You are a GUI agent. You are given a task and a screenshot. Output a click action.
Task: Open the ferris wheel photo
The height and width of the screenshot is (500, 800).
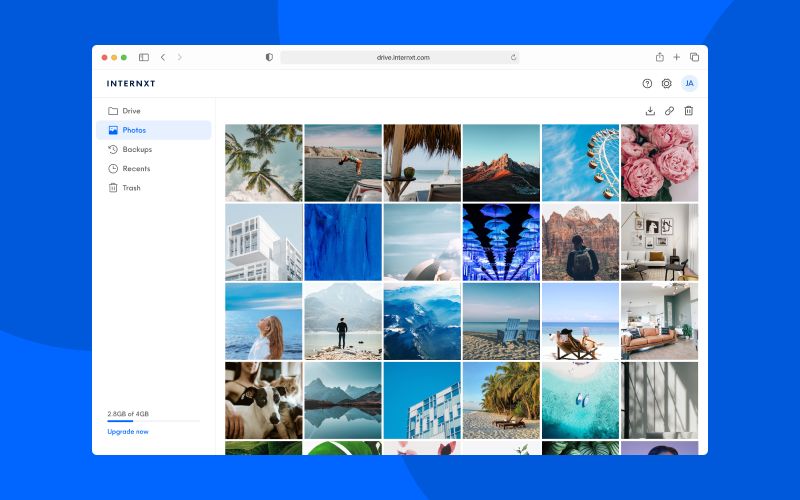click(x=580, y=163)
